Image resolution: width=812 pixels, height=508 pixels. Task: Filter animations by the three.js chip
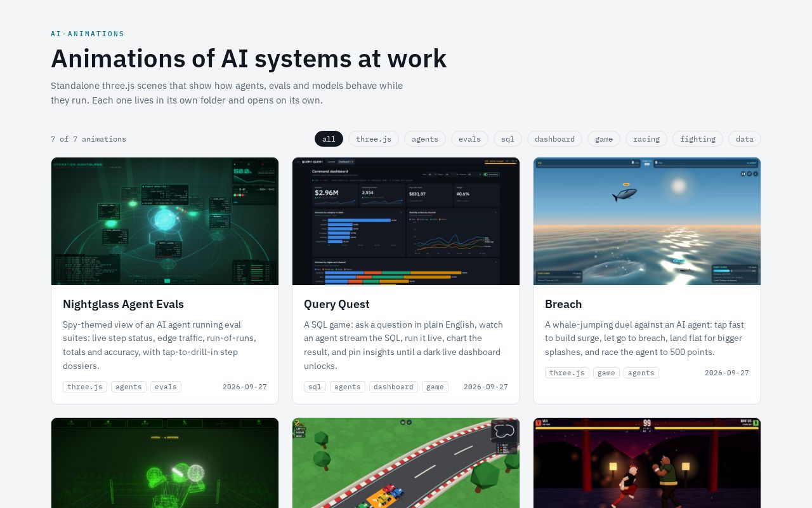pos(374,139)
